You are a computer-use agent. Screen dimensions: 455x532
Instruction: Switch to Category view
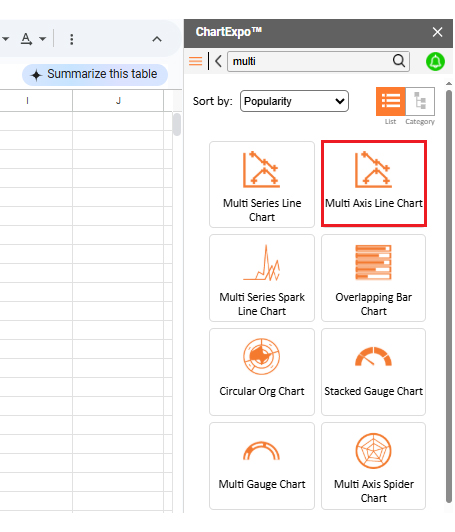[420, 101]
